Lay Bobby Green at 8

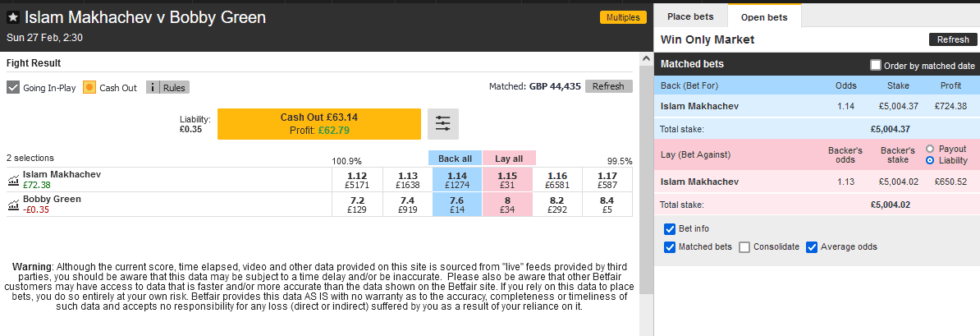pos(507,205)
